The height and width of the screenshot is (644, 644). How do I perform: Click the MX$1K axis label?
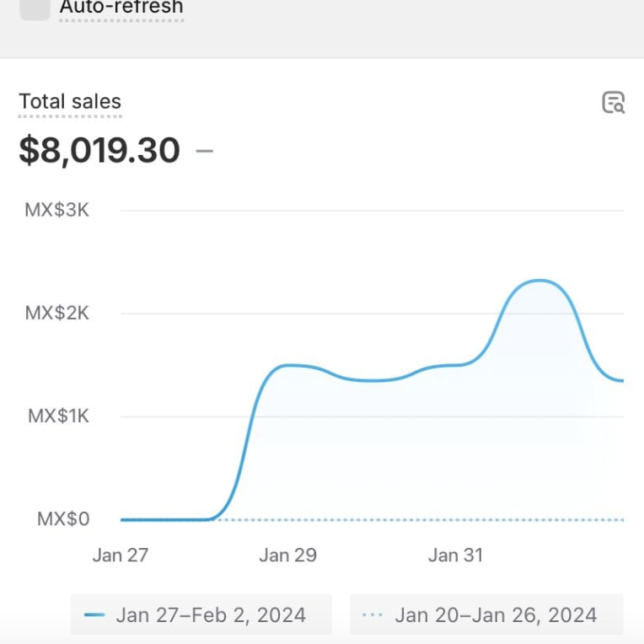58,416
